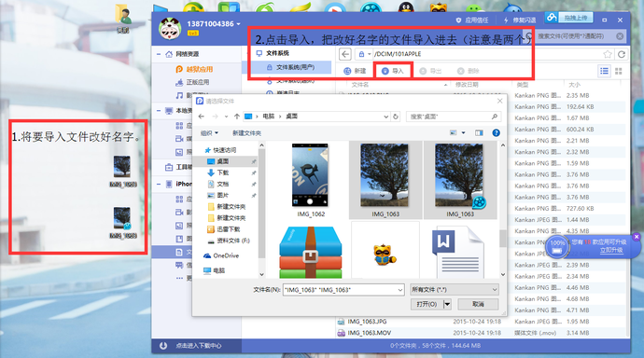The width and height of the screenshot is (644, 358).
Task: Open the 组织 organize menu
Action: click(x=209, y=133)
